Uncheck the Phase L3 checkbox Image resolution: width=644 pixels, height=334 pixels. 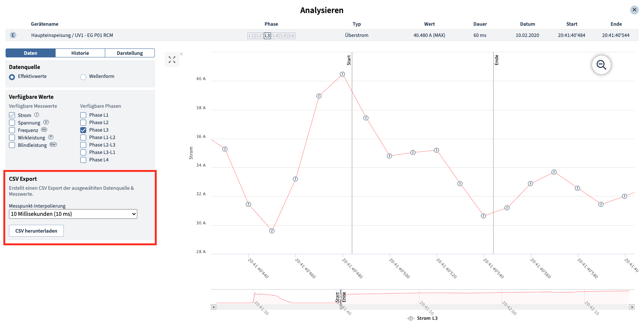click(83, 130)
